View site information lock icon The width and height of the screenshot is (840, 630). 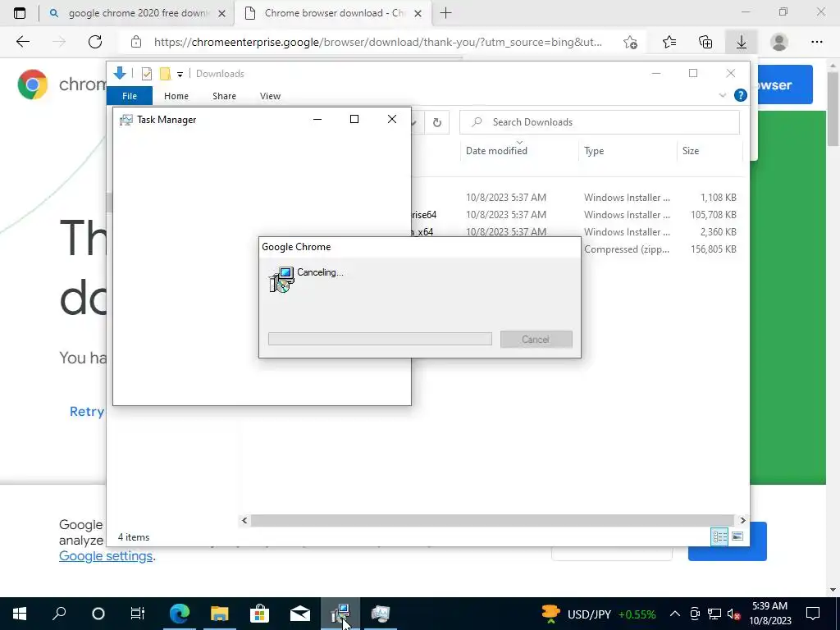[x=136, y=42]
